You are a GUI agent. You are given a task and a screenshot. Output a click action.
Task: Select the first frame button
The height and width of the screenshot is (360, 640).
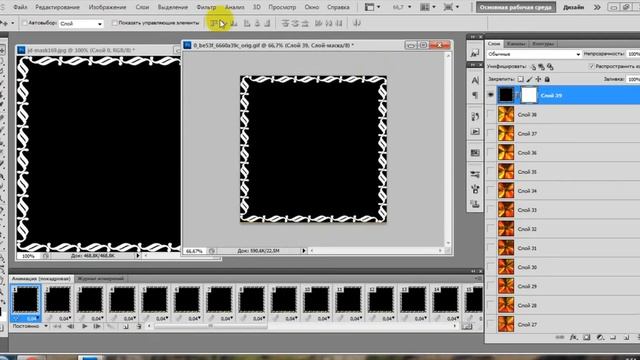pyautogui.click(x=57, y=326)
